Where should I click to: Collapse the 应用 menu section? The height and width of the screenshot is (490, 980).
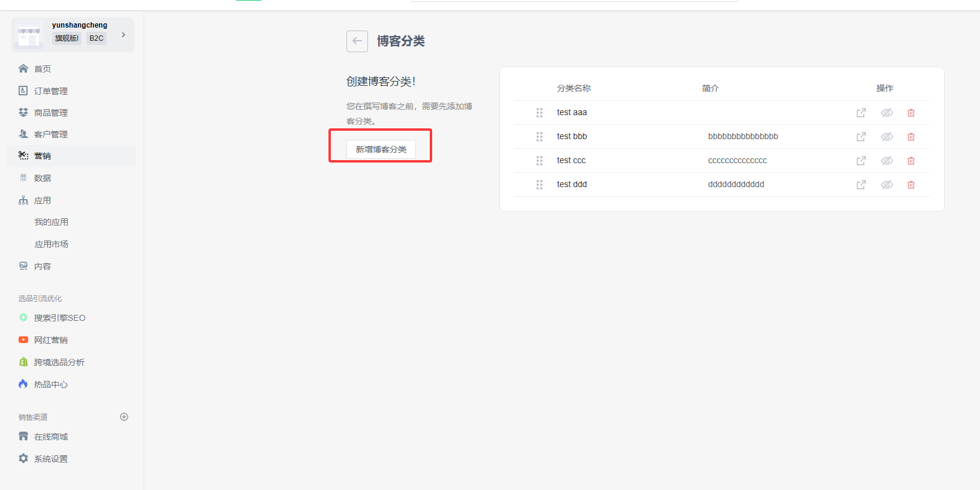(x=42, y=200)
